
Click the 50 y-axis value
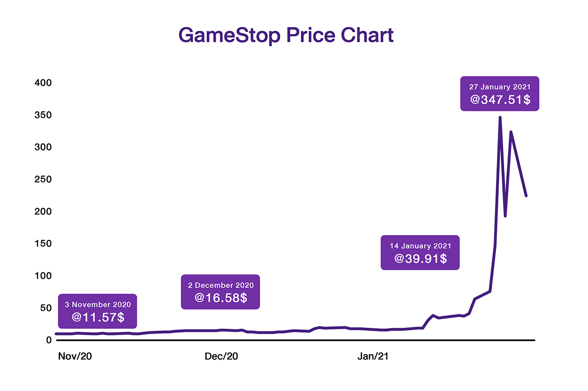click(45, 308)
